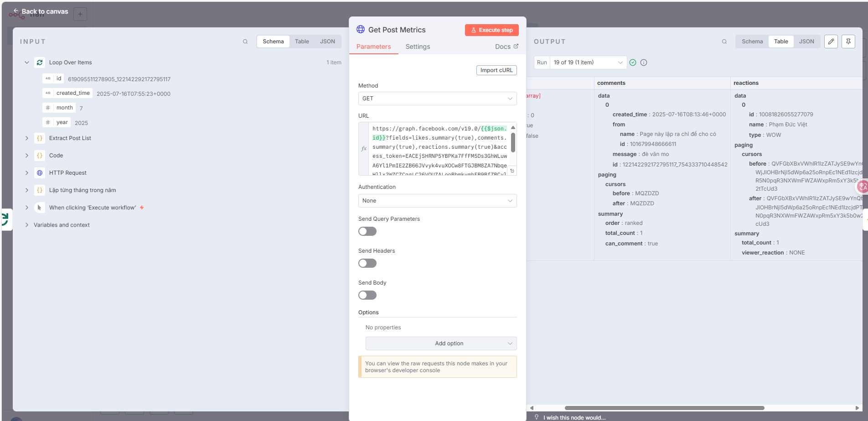This screenshot has height=421, width=868.
Task: Select the created_time field pill
Action: 68,93
